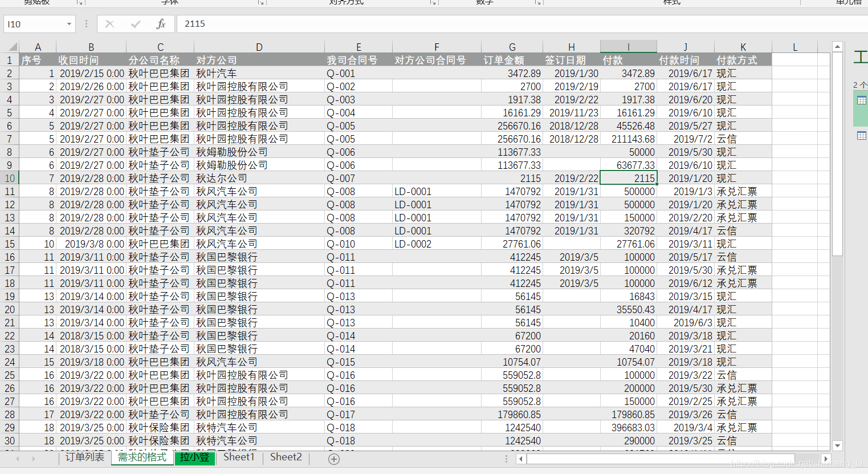The image size is (868, 474).
Task: Click the 序号 header cell
Action: pyautogui.click(x=38, y=60)
